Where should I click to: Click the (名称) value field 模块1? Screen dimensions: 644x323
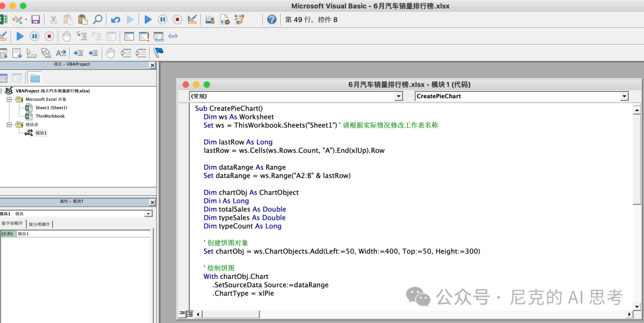click(x=83, y=233)
